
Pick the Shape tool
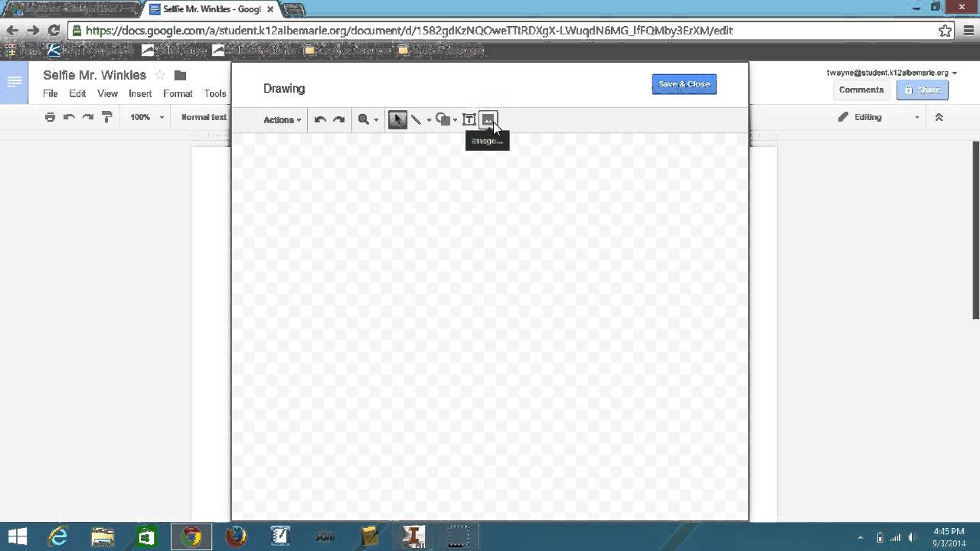[x=443, y=119]
